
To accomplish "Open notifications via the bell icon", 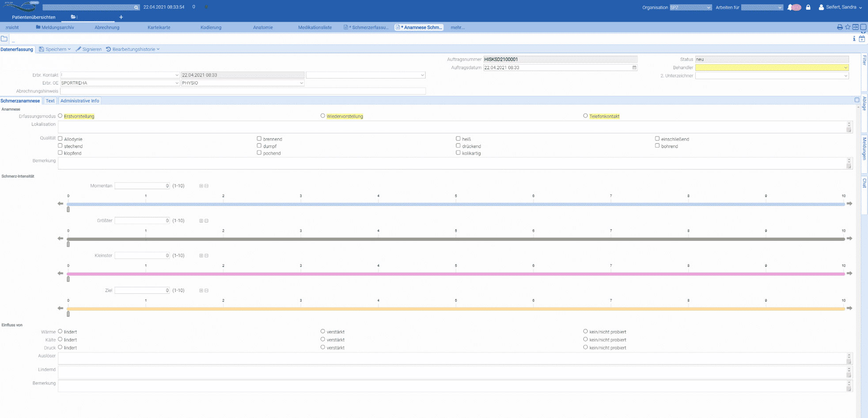I will tap(790, 8).
